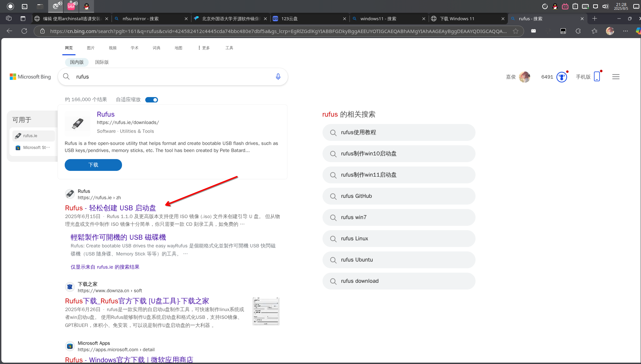Open the 下载之家 result screenshot thumbnail
This screenshot has width=641, height=364.
tap(266, 311)
